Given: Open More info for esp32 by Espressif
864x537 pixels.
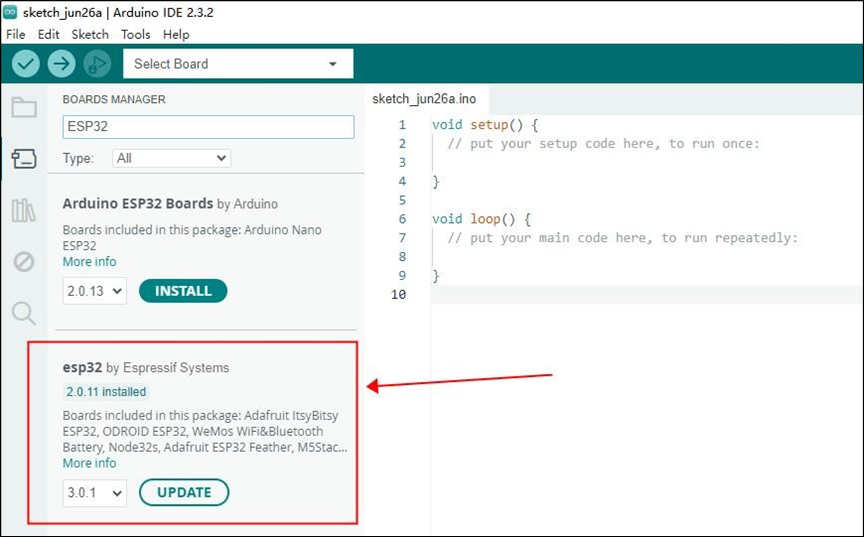Looking at the screenshot, I should tap(89, 463).
